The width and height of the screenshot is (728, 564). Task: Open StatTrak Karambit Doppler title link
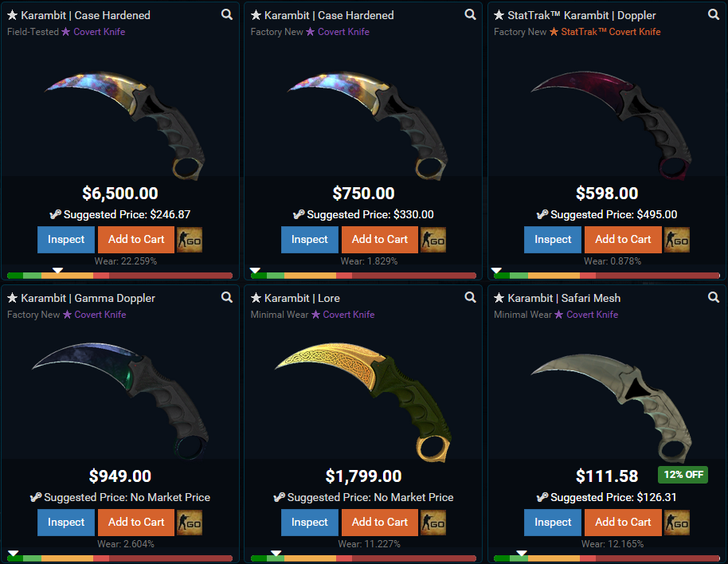click(x=581, y=15)
